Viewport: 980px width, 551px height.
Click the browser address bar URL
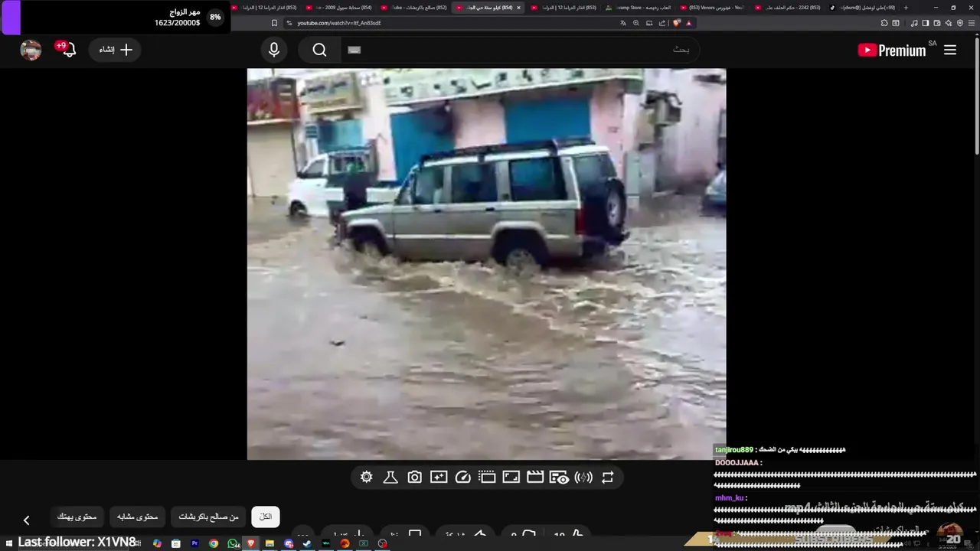(x=339, y=23)
